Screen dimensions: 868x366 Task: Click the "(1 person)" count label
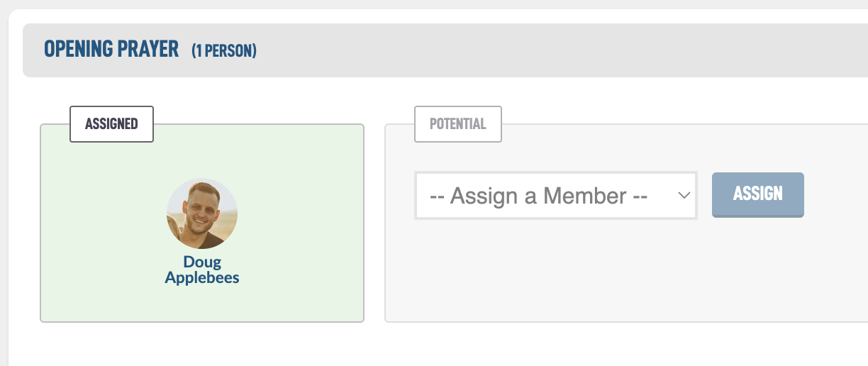(x=223, y=51)
